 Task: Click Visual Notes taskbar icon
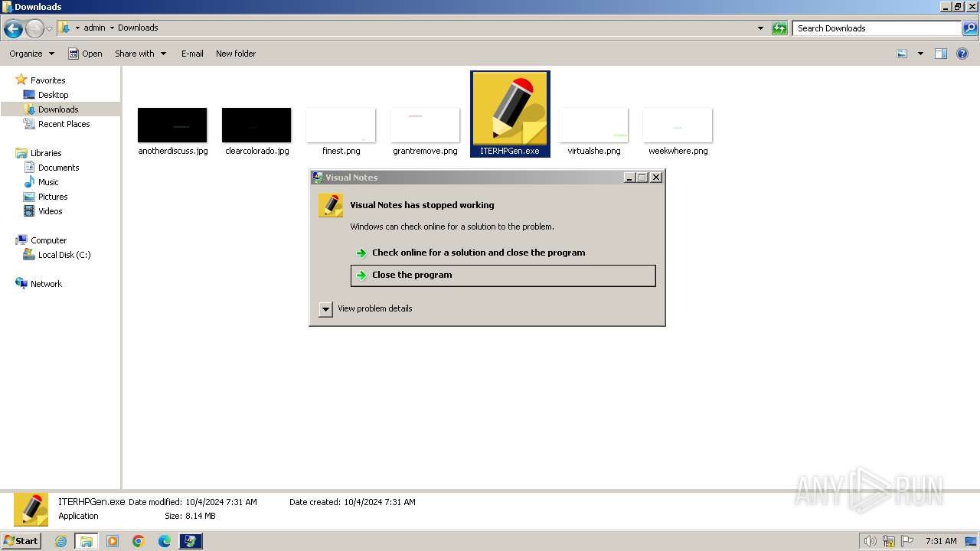point(191,541)
